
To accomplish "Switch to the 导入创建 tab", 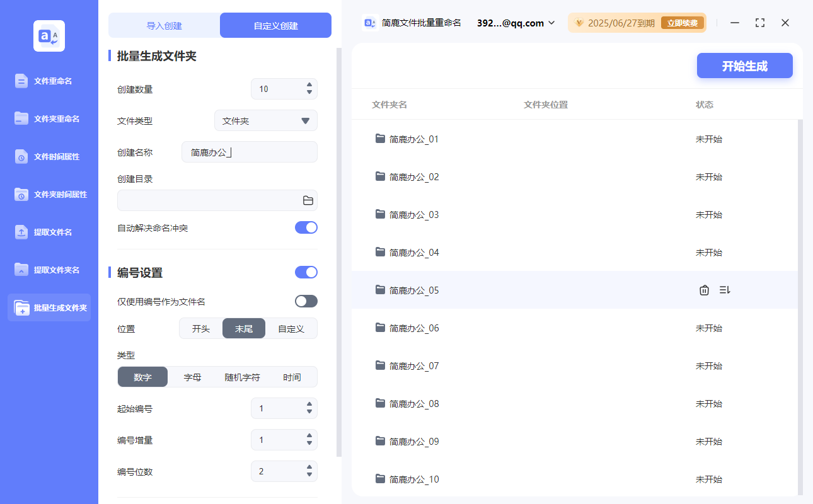I will [163, 25].
